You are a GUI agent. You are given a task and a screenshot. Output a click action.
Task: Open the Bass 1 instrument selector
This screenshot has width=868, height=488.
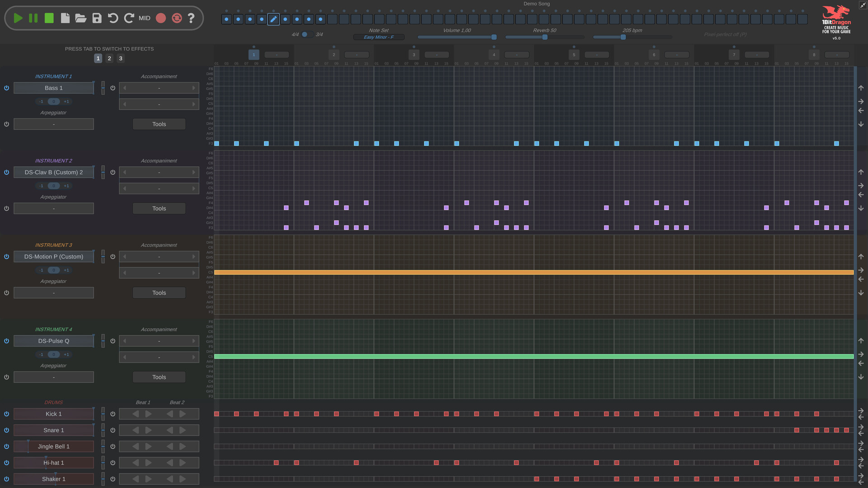(x=54, y=88)
